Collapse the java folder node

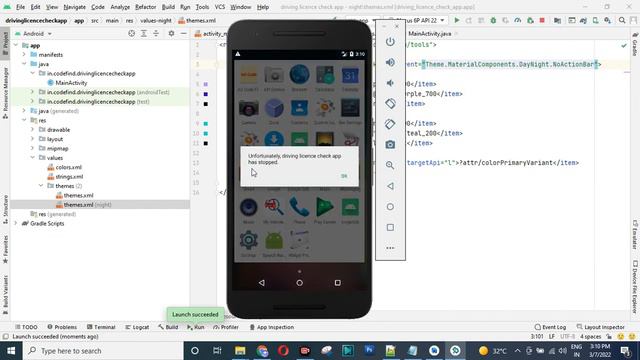pos(24,64)
